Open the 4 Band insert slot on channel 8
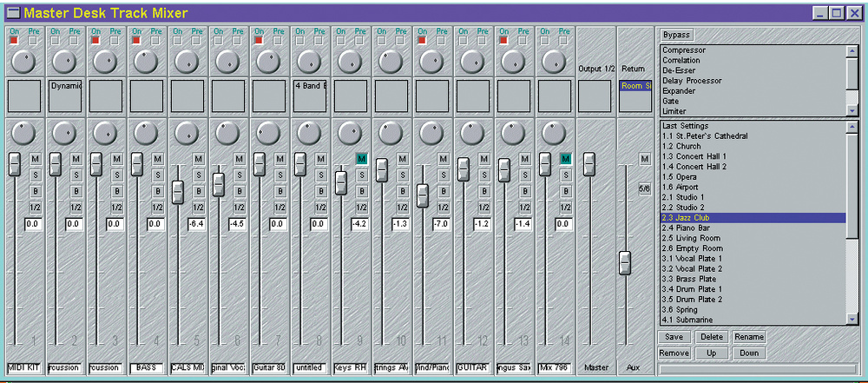Image resolution: width=868 pixels, height=383 pixels. (310, 96)
